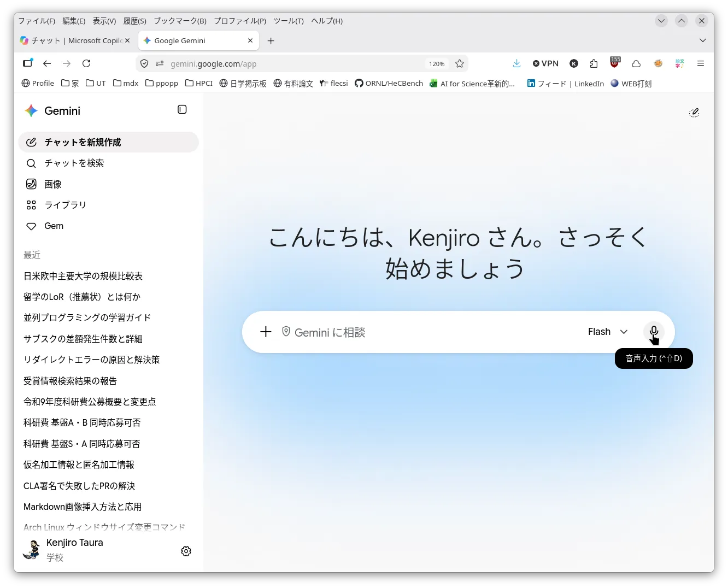This screenshot has width=728, height=588.
Task: Bookmark this page with the star icon
Action: [460, 63]
